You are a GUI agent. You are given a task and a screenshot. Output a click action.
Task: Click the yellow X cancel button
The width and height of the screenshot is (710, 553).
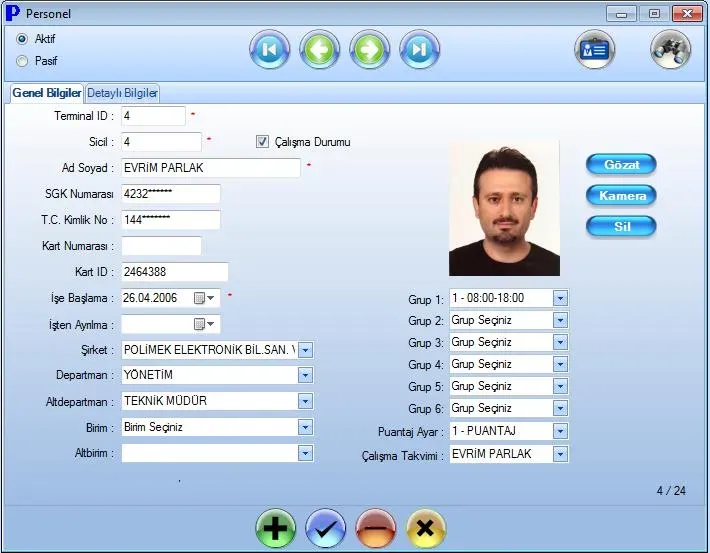(x=426, y=527)
